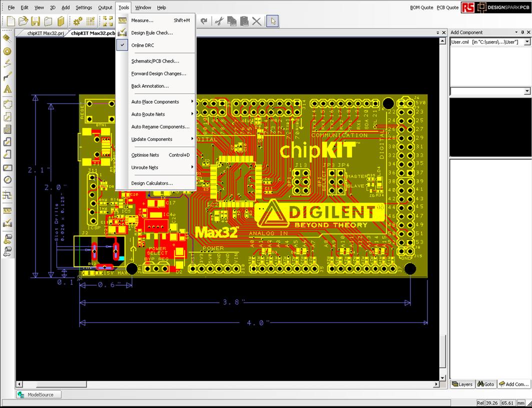
Task: Open the document tab list dropdown arrow
Action: point(438,32)
